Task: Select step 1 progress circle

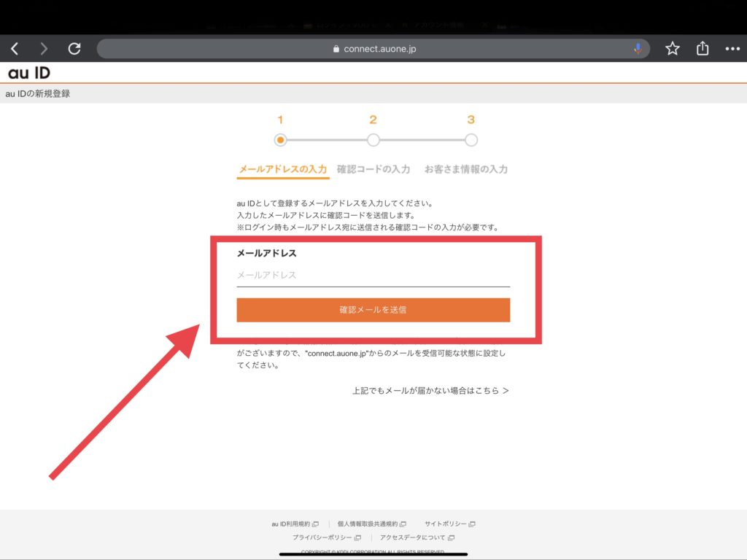Action: 280,140
